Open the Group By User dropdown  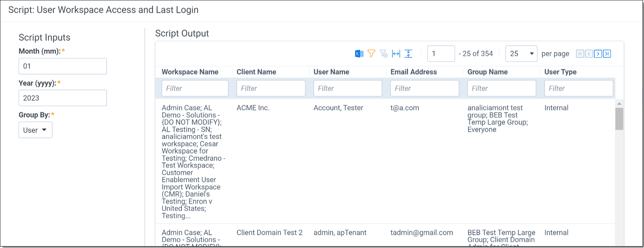35,130
